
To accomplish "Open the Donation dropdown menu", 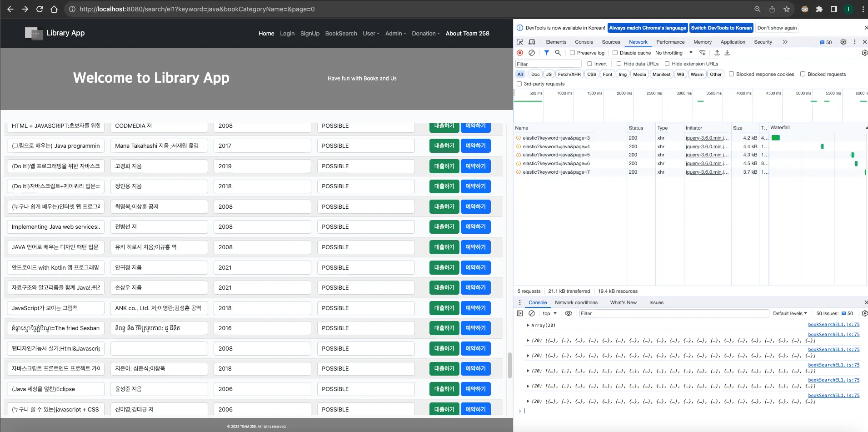I will tap(426, 34).
